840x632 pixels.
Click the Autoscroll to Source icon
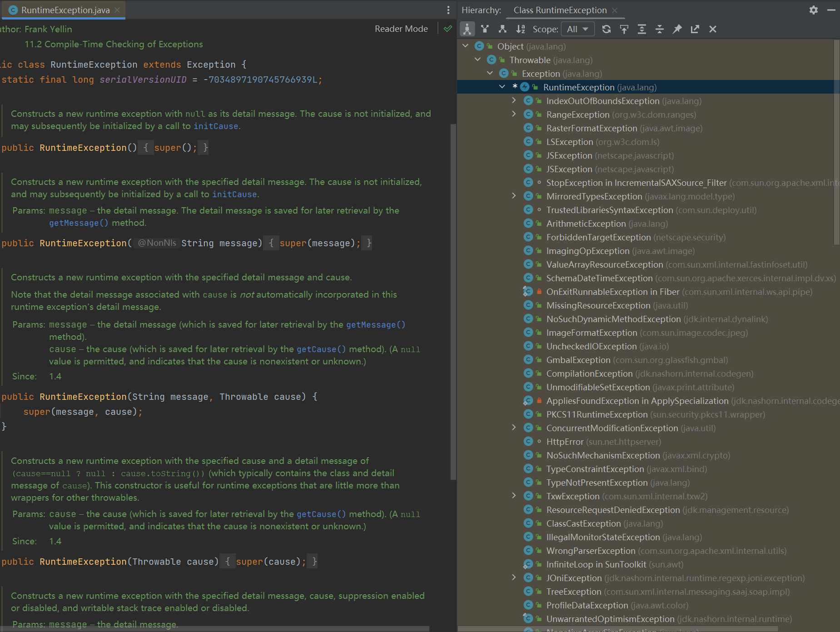point(624,29)
